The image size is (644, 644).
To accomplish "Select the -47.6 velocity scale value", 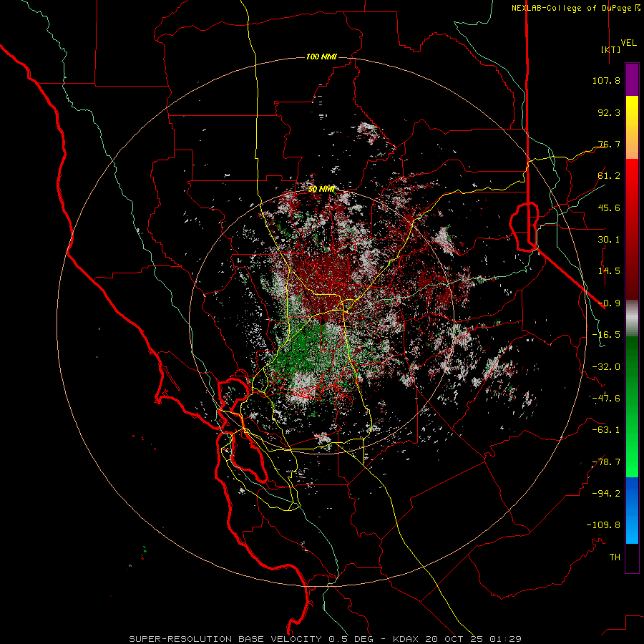I will [606, 399].
